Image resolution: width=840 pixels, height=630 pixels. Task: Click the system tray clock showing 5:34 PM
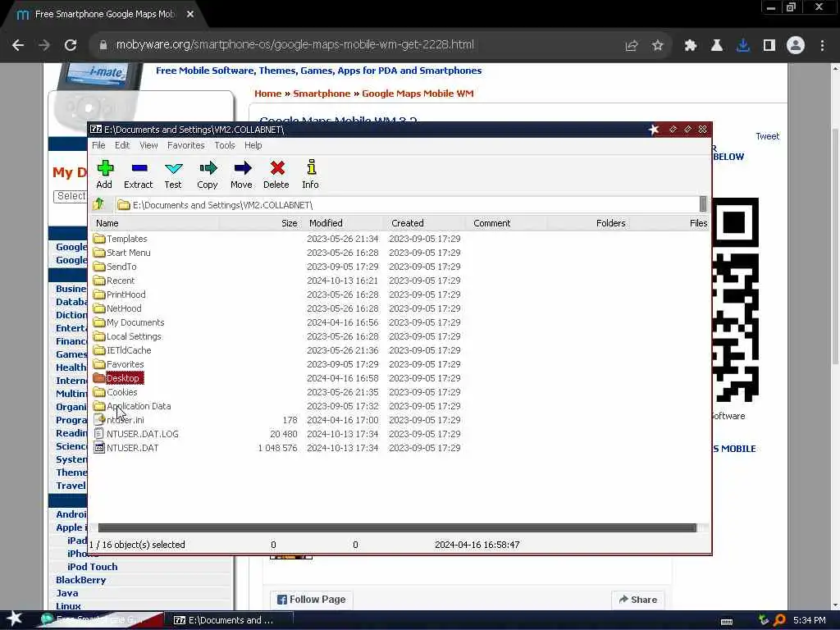click(809, 620)
